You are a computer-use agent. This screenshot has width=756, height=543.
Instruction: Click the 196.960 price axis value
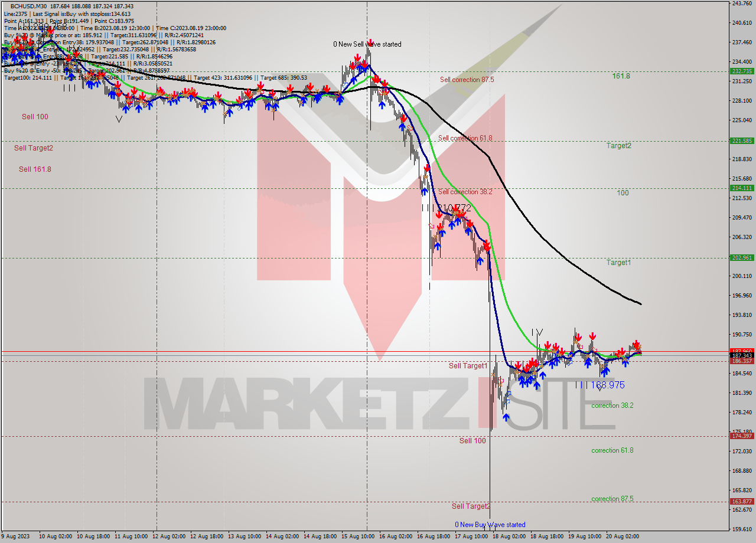pyautogui.click(x=742, y=296)
